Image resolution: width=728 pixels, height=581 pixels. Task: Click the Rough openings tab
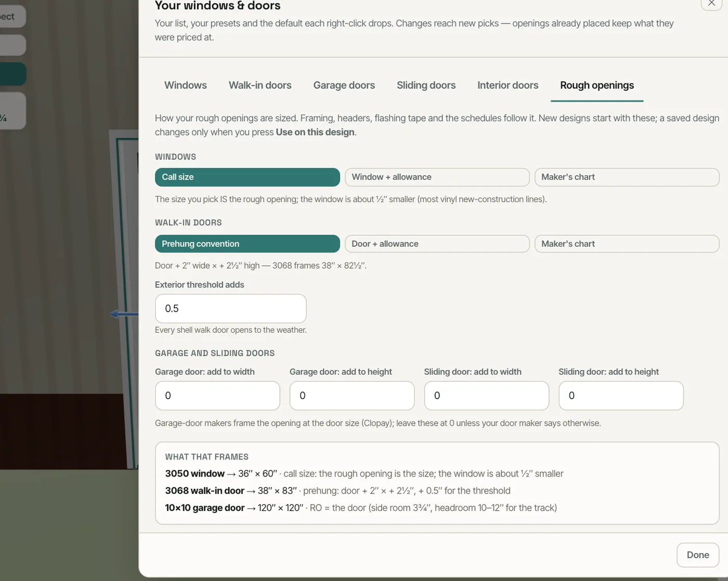tap(597, 85)
